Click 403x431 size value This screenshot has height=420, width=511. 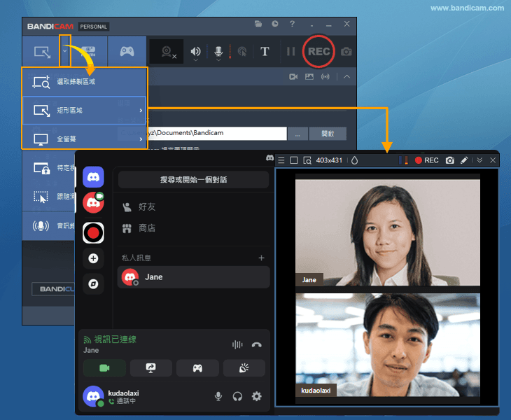329,160
